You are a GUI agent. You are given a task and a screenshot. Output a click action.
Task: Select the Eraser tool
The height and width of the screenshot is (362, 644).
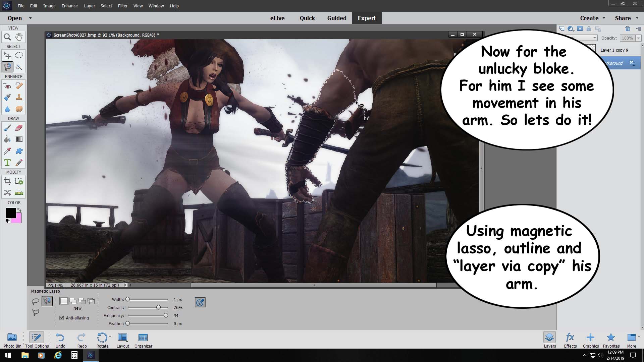19,128
